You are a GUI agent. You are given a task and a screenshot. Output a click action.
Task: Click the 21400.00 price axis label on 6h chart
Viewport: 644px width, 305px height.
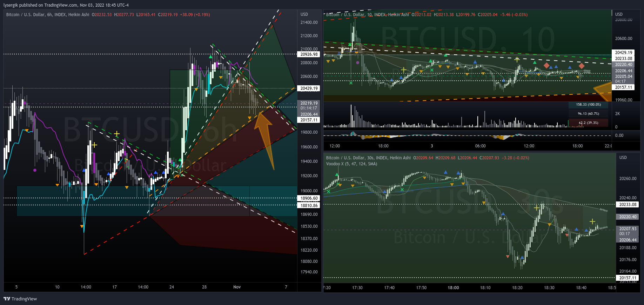[x=309, y=22]
